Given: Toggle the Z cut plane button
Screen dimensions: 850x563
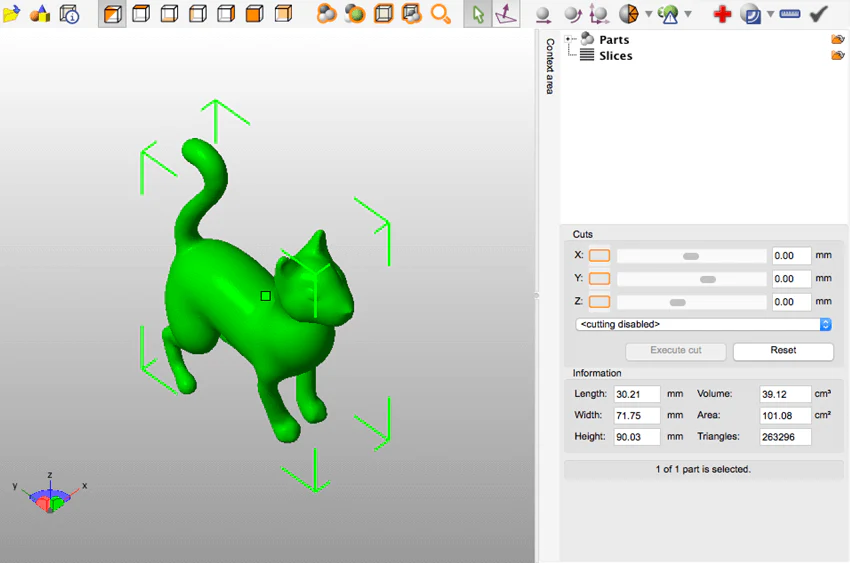Looking at the screenshot, I should [599, 302].
